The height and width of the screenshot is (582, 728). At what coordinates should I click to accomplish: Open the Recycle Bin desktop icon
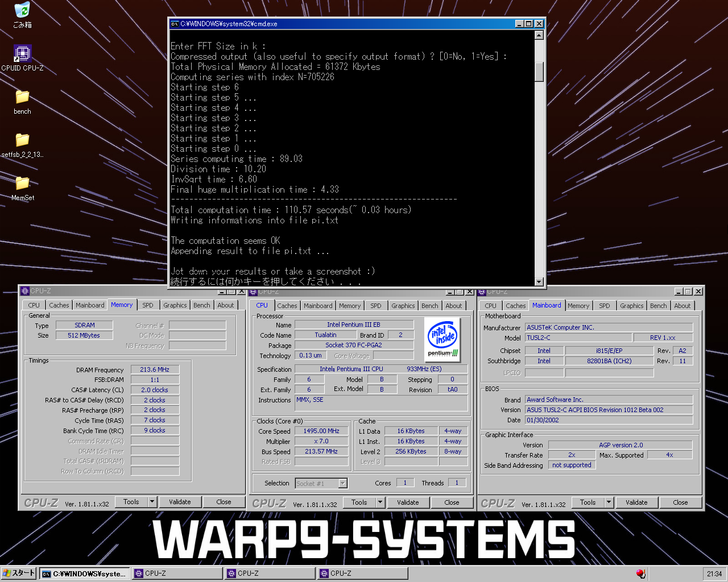coord(22,15)
